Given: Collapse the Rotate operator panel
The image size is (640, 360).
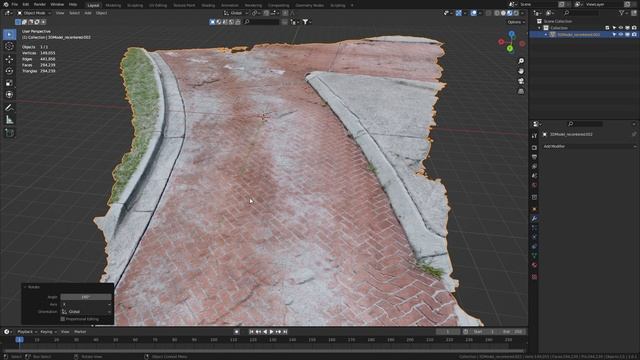Looking at the screenshot, I should click(25, 287).
